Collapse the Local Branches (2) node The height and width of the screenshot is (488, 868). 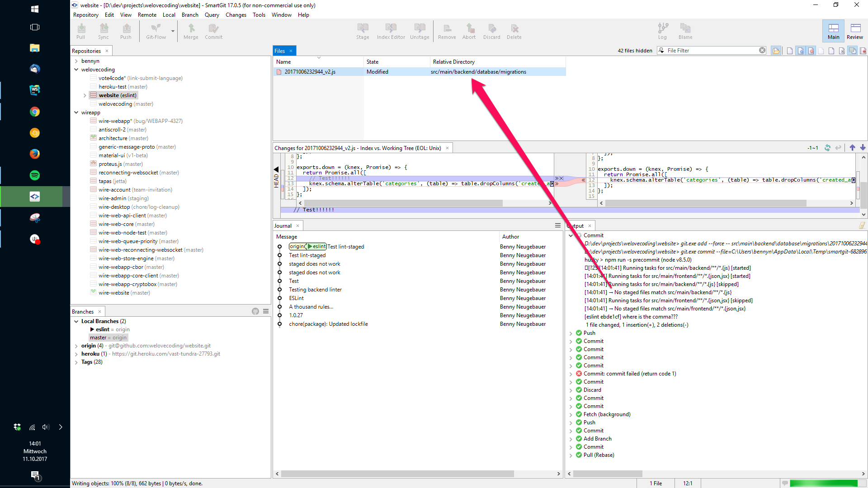(x=76, y=321)
